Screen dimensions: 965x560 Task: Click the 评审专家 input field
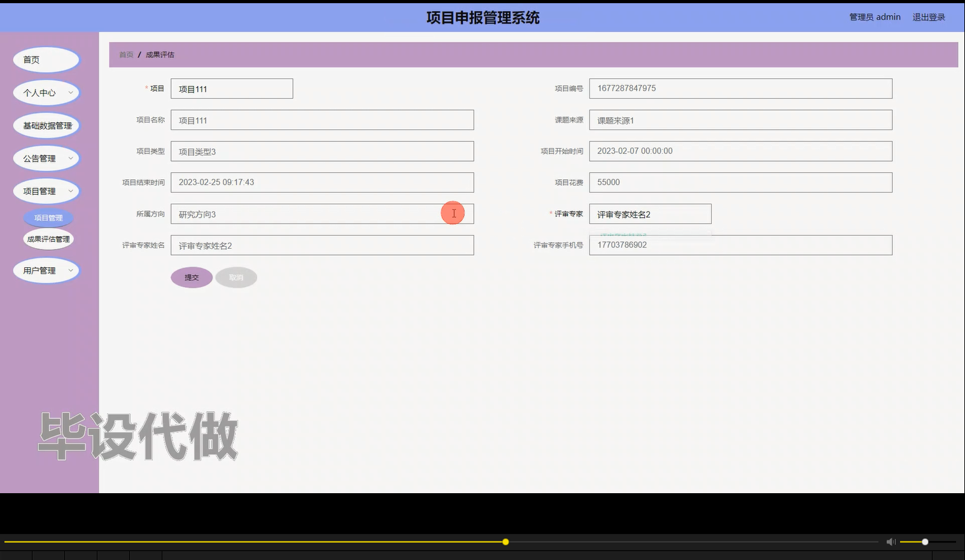pos(650,213)
